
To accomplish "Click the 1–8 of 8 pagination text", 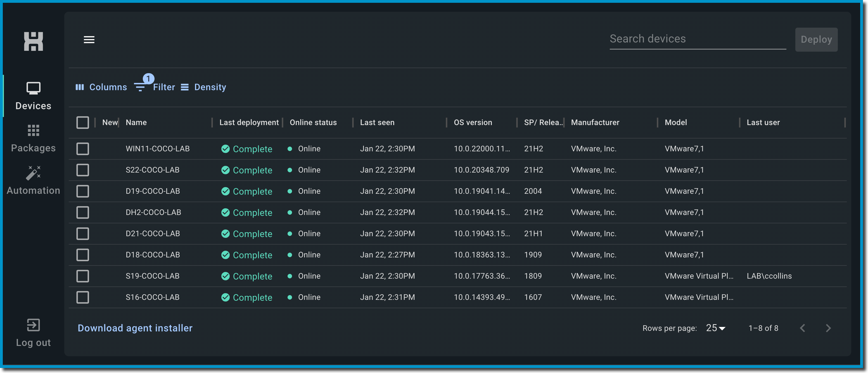I will pyautogui.click(x=763, y=328).
